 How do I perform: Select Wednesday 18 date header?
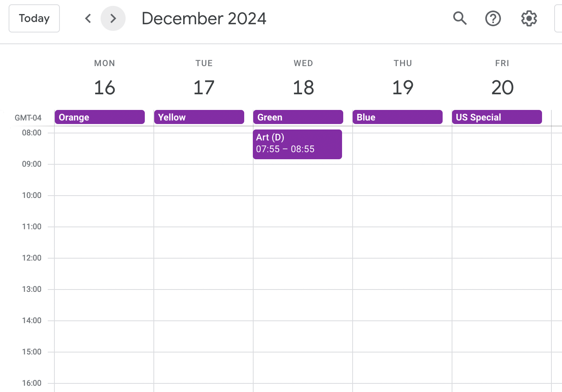303,87
